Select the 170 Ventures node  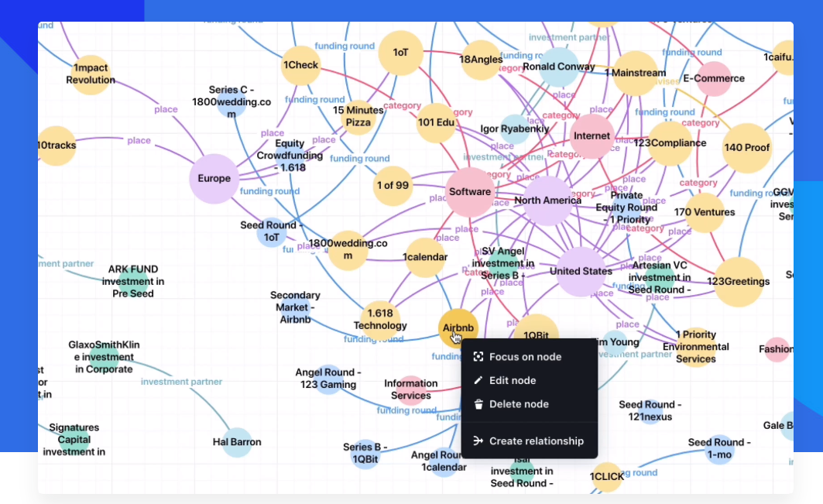point(705,213)
